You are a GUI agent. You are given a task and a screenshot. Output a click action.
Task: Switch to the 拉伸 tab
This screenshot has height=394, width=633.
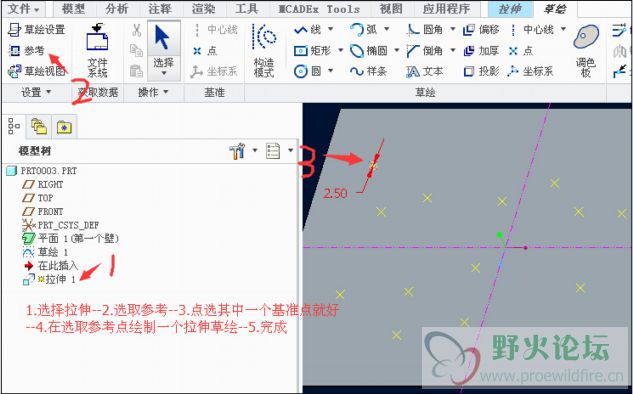point(510,9)
